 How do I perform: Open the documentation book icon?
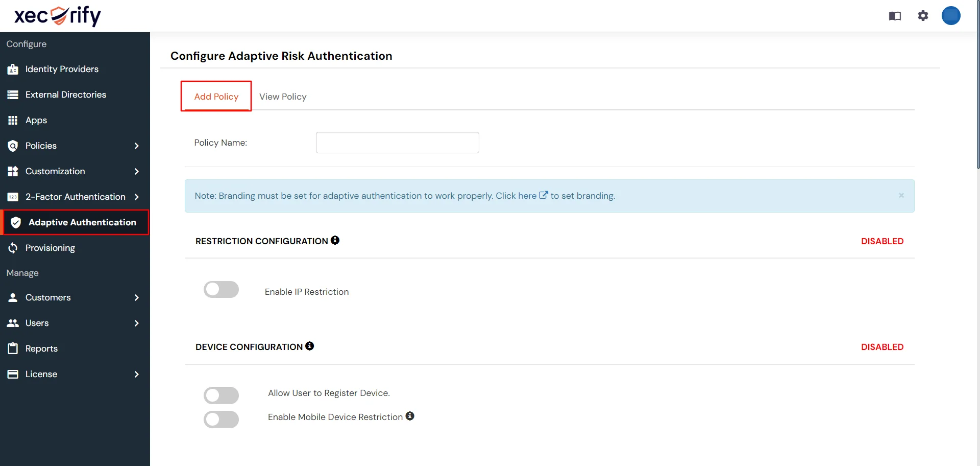pos(895,16)
